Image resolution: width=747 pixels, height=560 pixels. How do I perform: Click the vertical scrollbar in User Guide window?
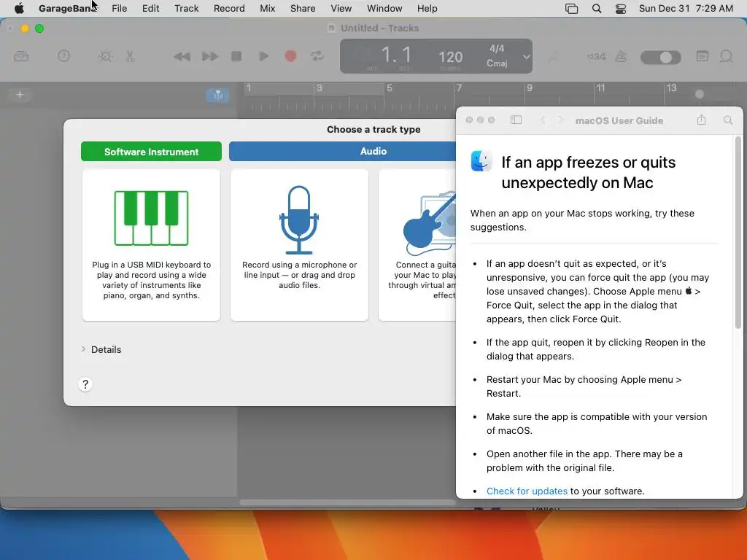click(x=738, y=233)
